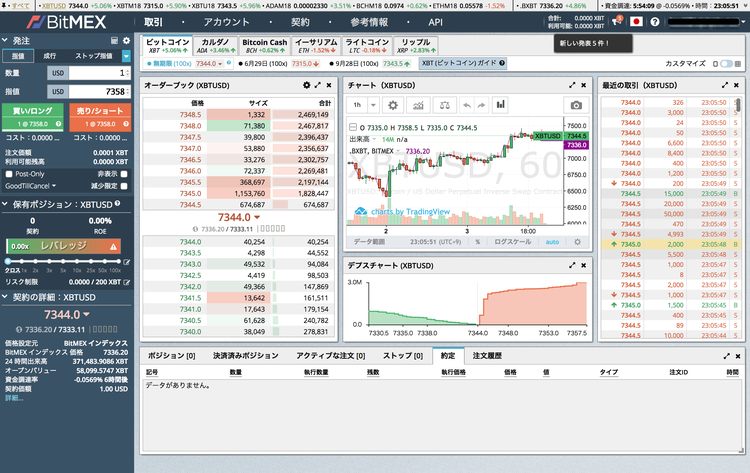This screenshot has width=750, height=473.
Task: Collapse the 契約の詳細：XBTUSD section
Action: pos(5,297)
